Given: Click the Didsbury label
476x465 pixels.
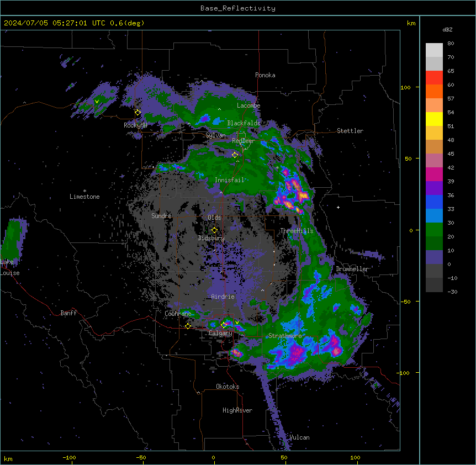Looking at the screenshot, I should pyautogui.click(x=211, y=238).
